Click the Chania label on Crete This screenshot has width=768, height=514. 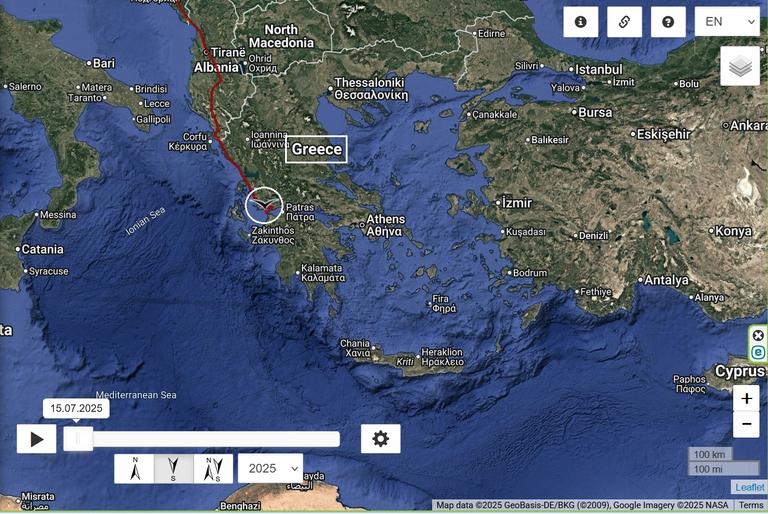coord(356,348)
